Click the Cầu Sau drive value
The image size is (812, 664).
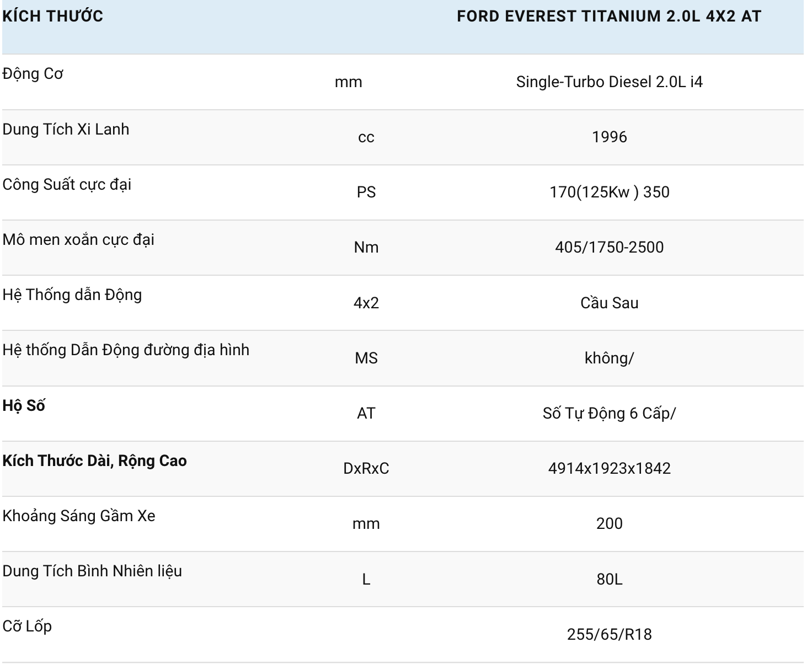[x=609, y=303]
